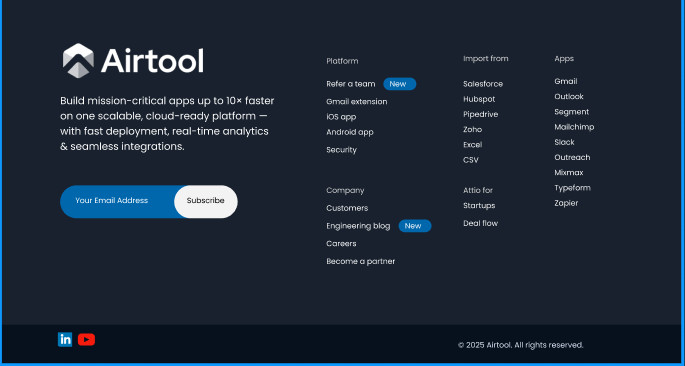Open the Typeform app link
The height and width of the screenshot is (366, 685).
[572, 188]
